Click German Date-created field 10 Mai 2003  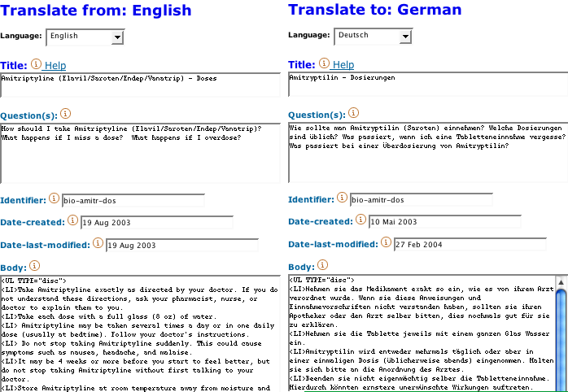click(445, 222)
